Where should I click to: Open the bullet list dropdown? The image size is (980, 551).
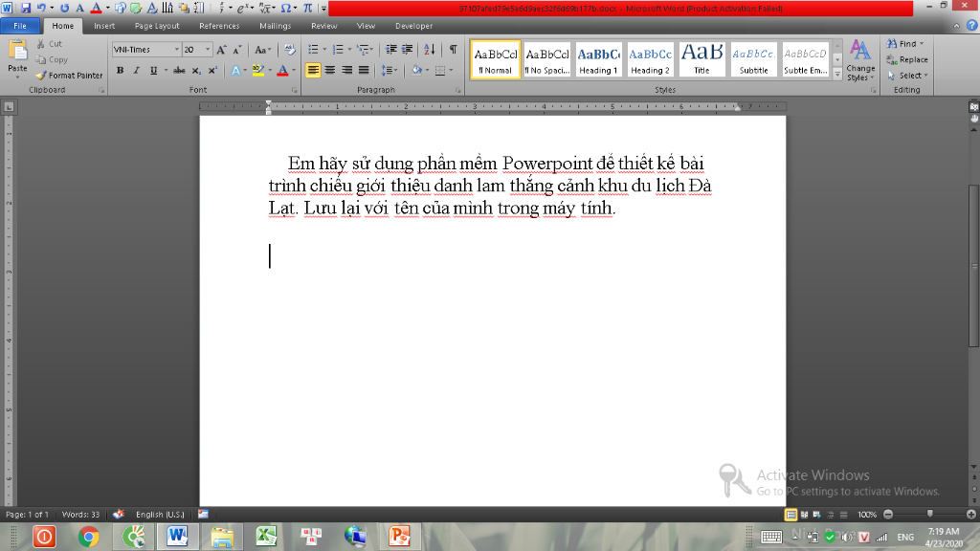pos(324,50)
